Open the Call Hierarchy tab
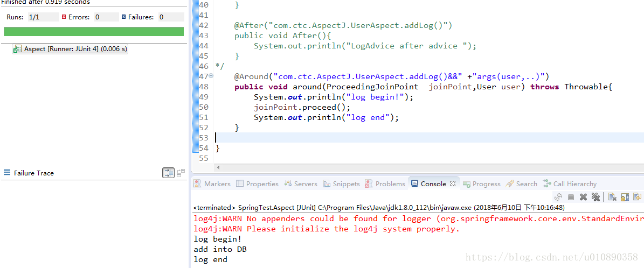The height and width of the screenshot is (268, 644). click(x=570, y=184)
